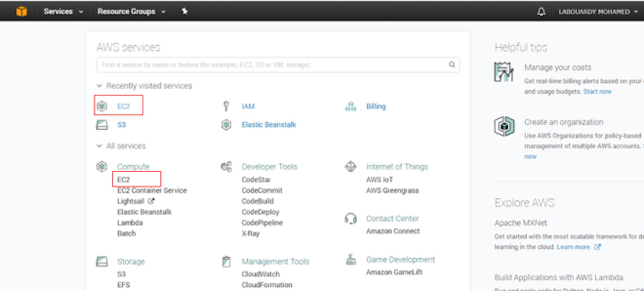Screen dimensions: 644x291
Task: Select the Storage category heading
Action: pos(131,261)
